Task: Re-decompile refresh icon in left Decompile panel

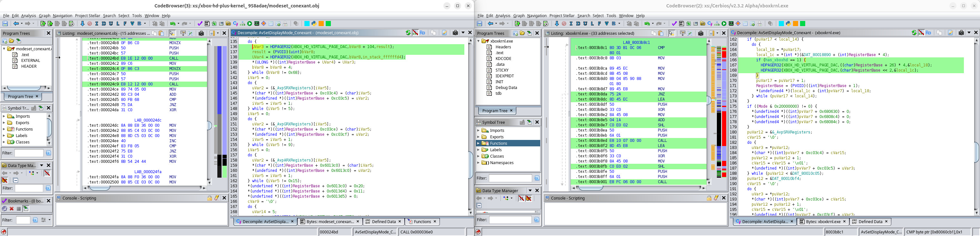Action: [x=408, y=33]
